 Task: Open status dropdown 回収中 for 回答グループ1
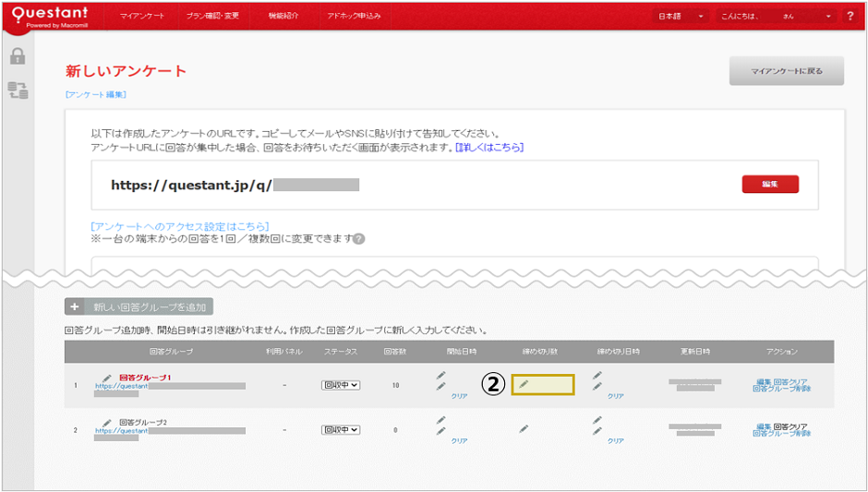(x=341, y=385)
